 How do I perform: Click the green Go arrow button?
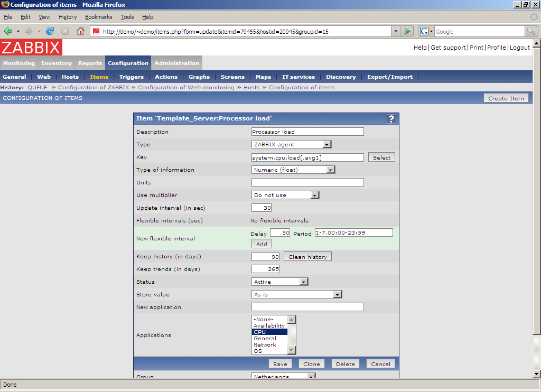(407, 31)
